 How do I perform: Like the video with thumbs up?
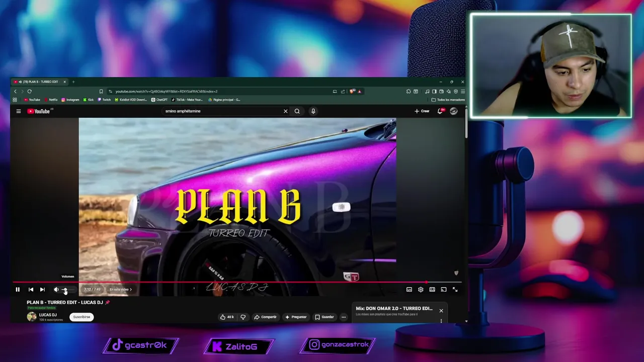tap(227, 317)
